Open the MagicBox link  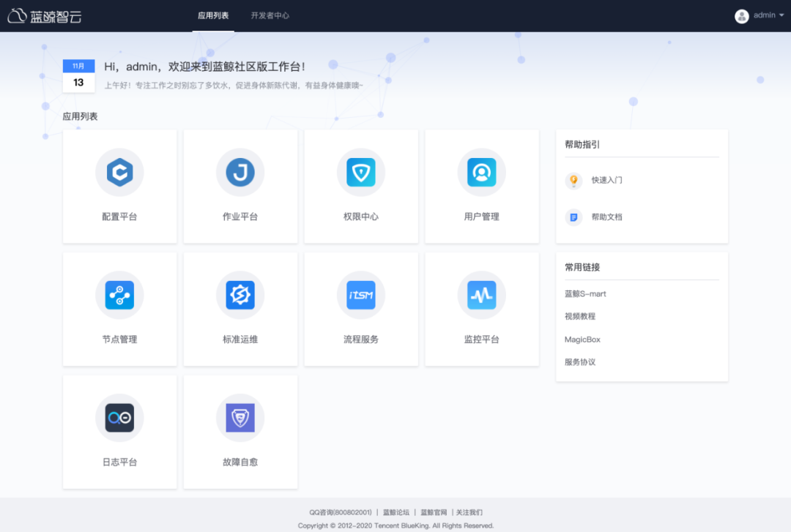point(582,340)
